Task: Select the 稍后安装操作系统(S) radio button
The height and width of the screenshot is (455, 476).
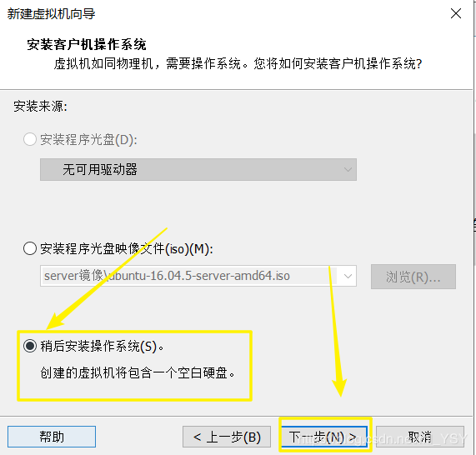Action: 30,346
